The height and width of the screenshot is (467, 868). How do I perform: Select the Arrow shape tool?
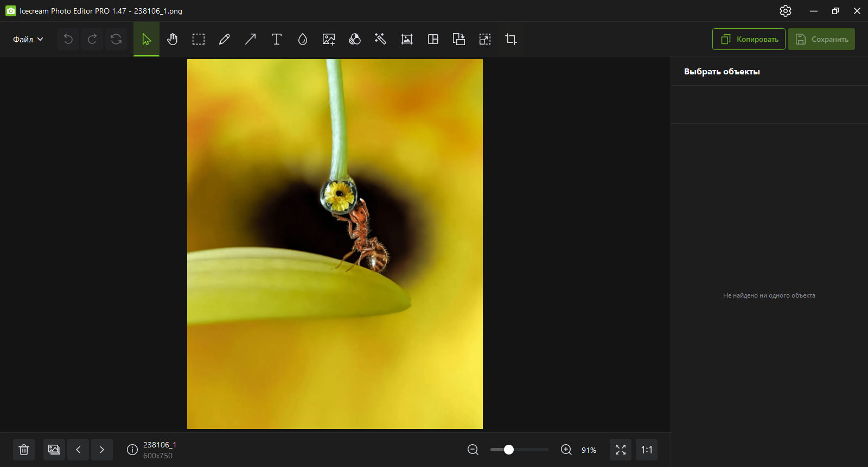pos(251,39)
